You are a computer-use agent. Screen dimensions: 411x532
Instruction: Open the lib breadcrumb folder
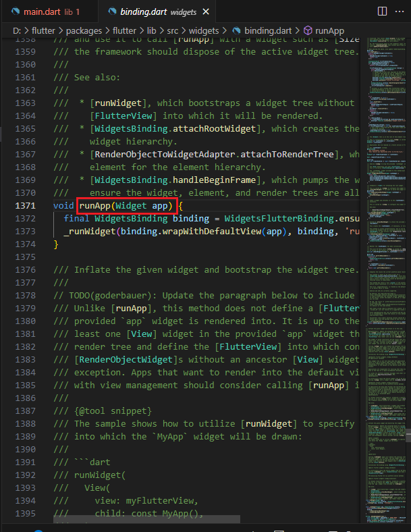[x=151, y=31]
